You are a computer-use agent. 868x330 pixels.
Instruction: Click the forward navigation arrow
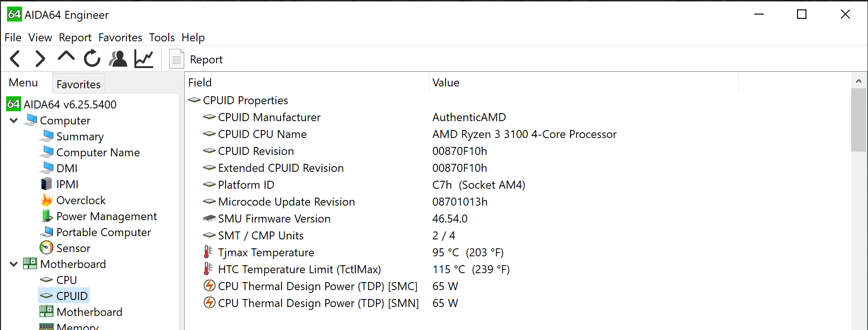(x=40, y=59)
